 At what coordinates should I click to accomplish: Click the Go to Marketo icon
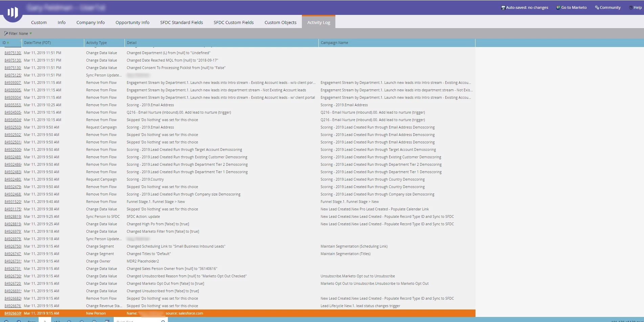click(x=558, y=7)
